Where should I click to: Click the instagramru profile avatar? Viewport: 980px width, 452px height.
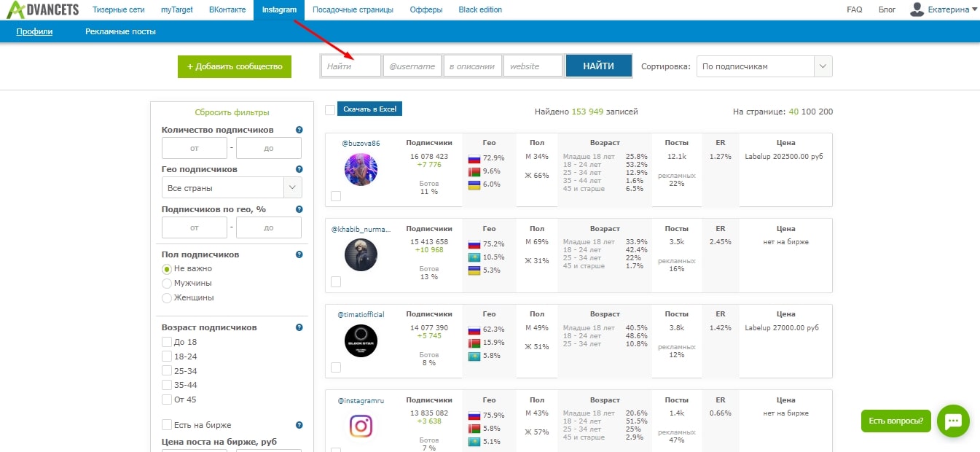click(x=361, y=426)
